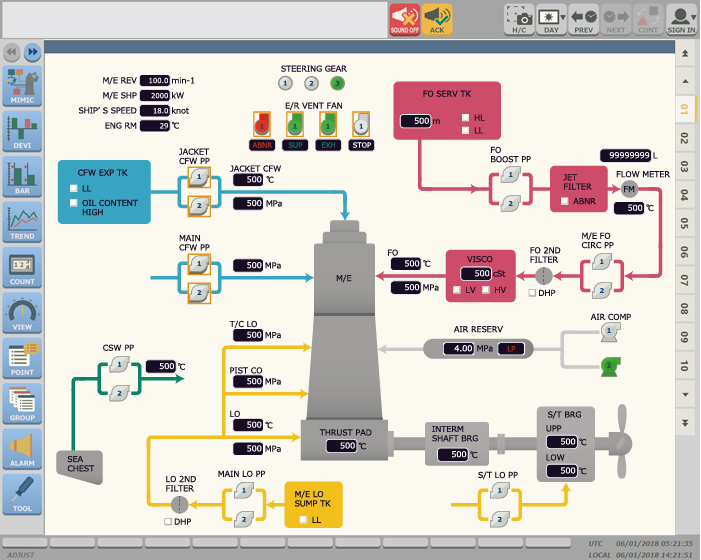
Task: Open the ALARM list in sidebar
Action: tap(22, 450)
